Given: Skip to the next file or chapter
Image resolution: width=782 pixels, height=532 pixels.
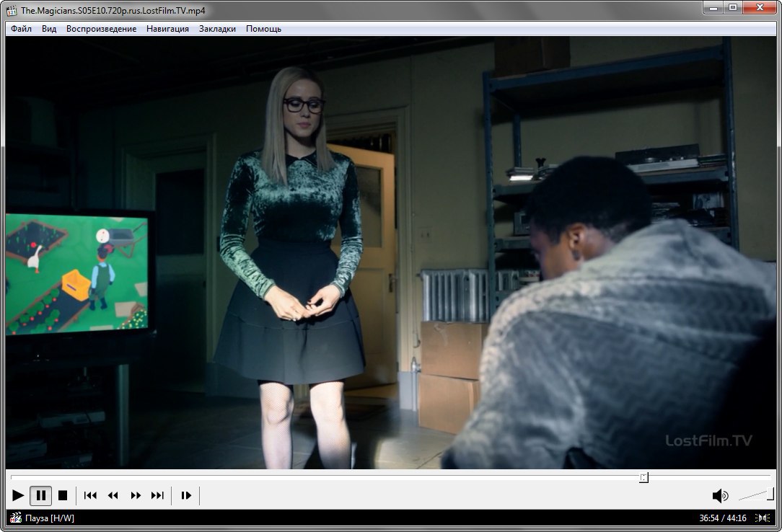Looking at the screenshot, I should [157, 495].
